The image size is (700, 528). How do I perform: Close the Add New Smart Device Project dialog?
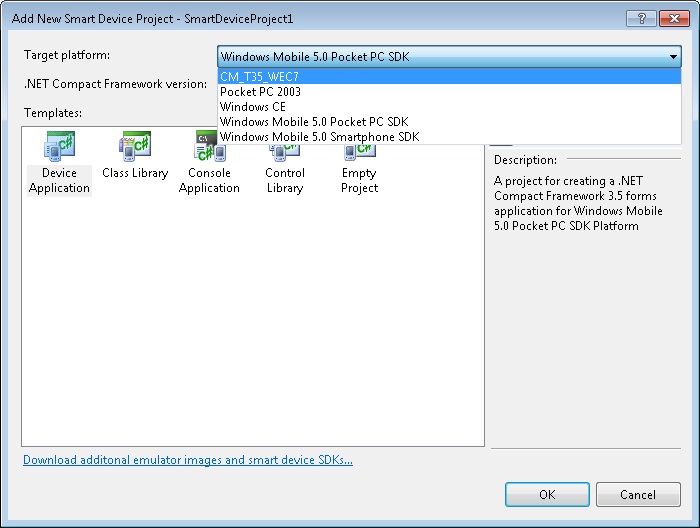click(674, 18)
